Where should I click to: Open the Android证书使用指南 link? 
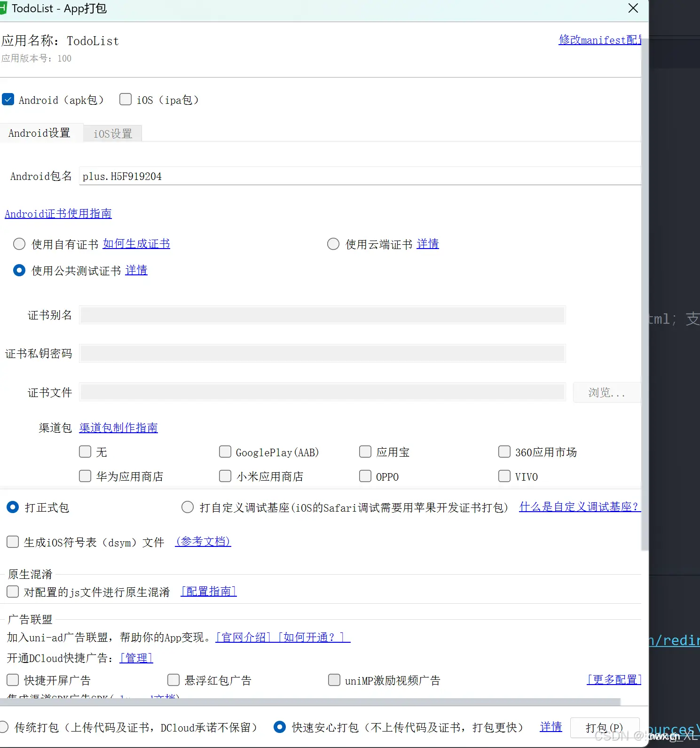coord(58,214)
